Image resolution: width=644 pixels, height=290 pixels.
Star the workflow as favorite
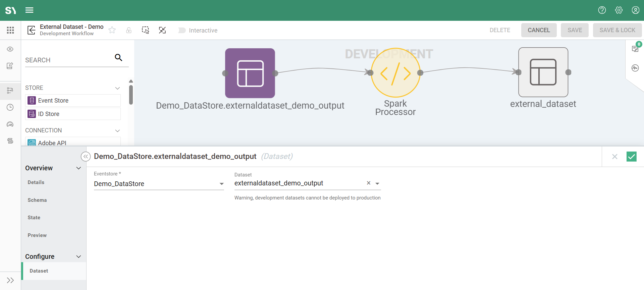(112, 30)
